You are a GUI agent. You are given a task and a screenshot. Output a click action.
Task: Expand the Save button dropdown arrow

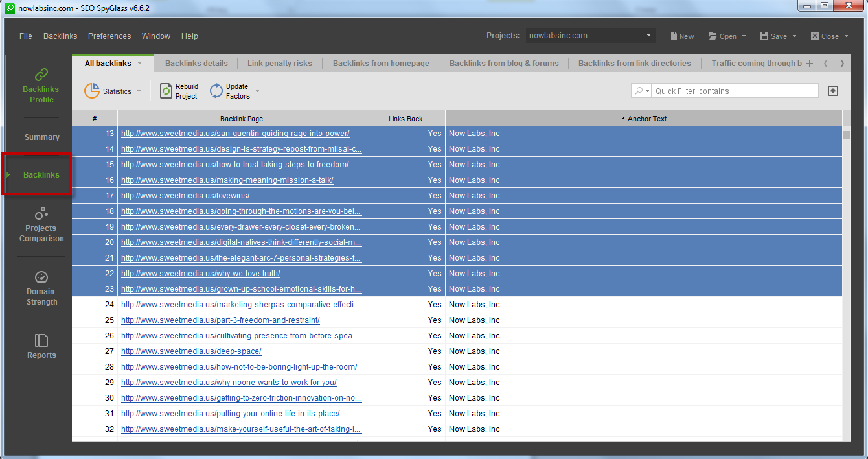coord(794,36)
